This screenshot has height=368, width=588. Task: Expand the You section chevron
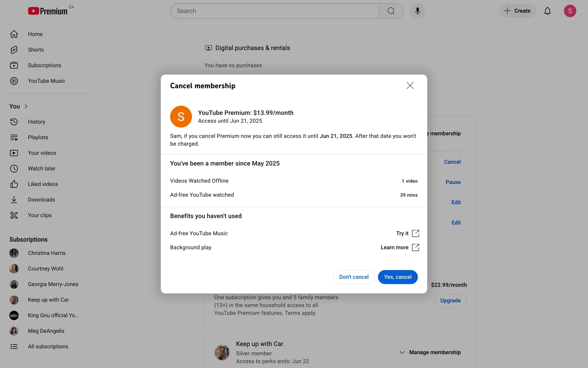26,106
